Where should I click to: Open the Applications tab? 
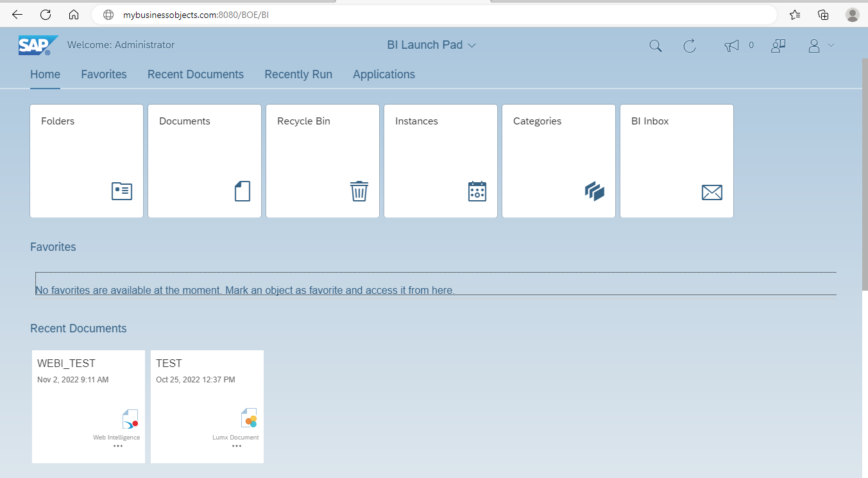(x=384, y=74)
